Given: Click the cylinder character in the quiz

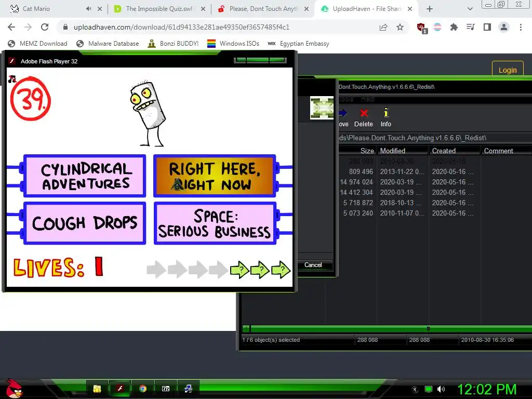Looking at the screenshot, I should coord(148,114).
